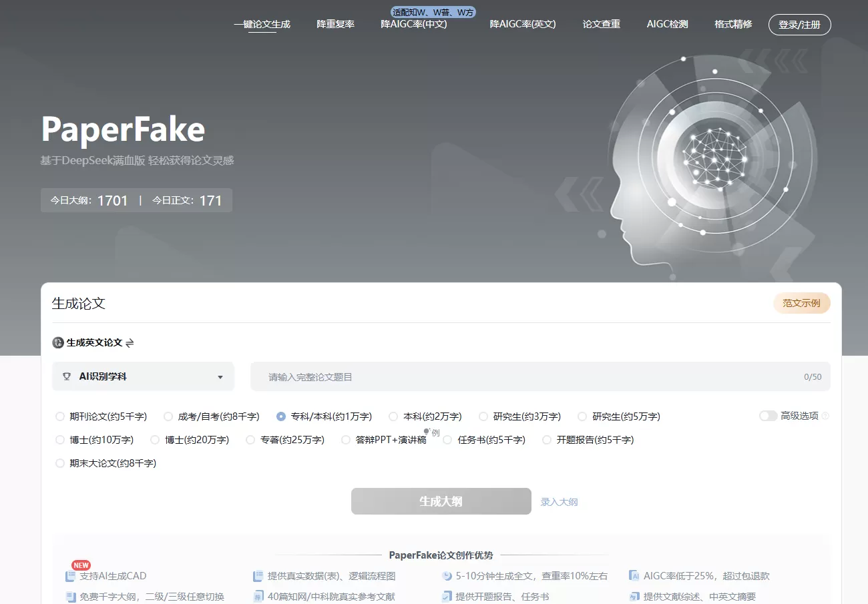868x604 pixels.
Task: Open the AIGC检测 menu item
Action: click(666, 24)
